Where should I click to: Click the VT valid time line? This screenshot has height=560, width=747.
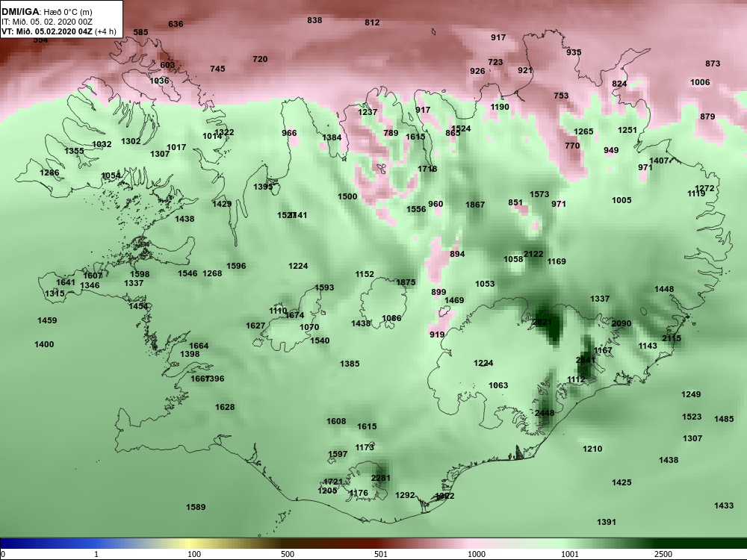[x=58, y=31]
